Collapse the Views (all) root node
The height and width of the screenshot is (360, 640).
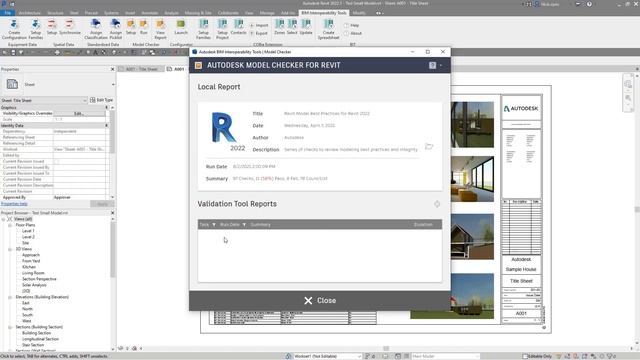click(x=3, y=219)
